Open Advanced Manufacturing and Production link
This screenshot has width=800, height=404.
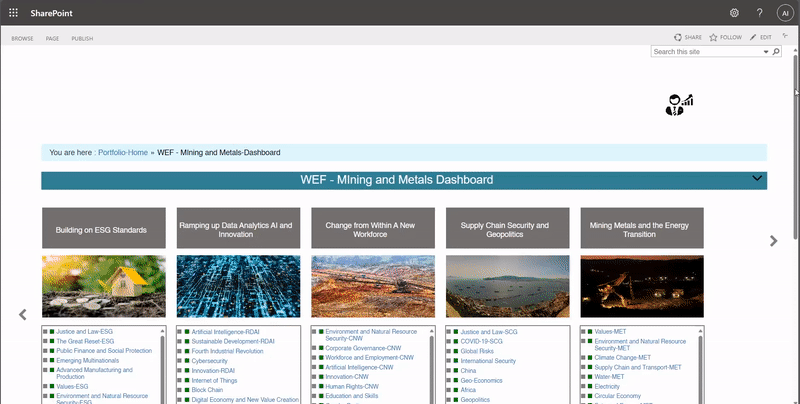[x=94, y=373]
